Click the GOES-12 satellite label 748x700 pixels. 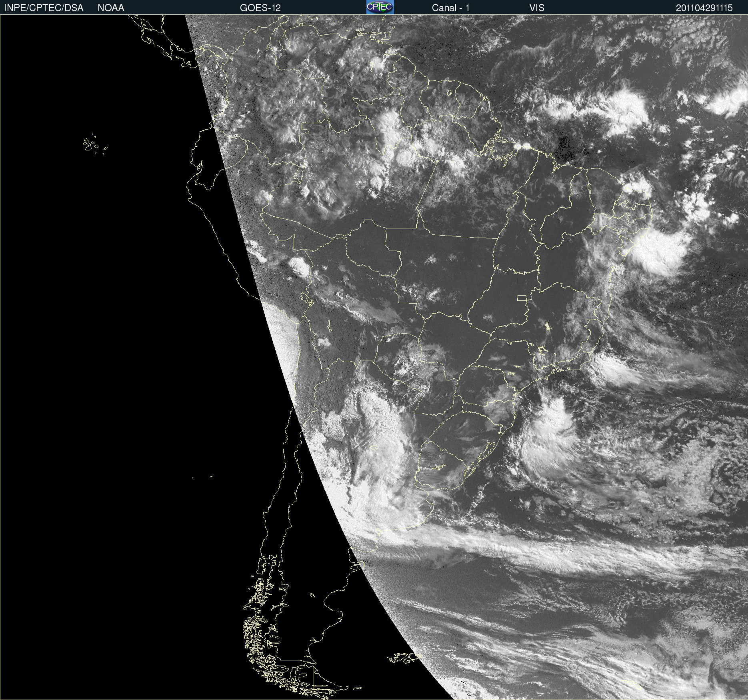(x=260, y=8)
